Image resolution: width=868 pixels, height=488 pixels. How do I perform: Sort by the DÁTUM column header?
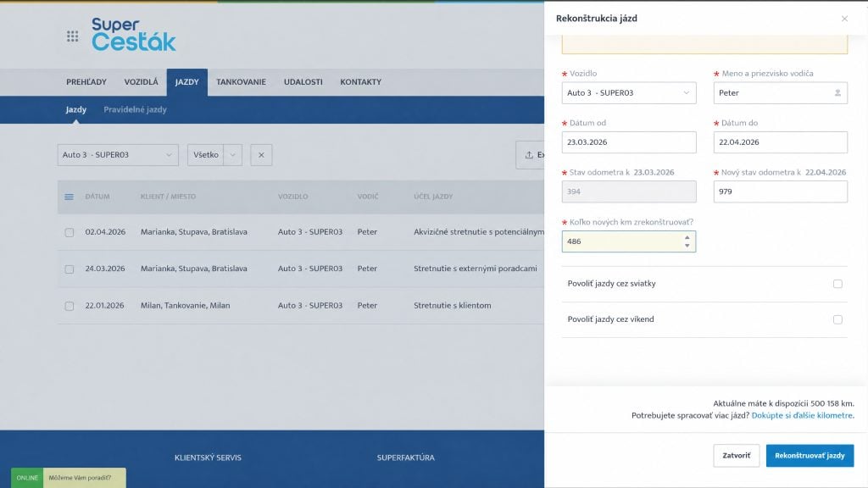(x=97, y=197)
